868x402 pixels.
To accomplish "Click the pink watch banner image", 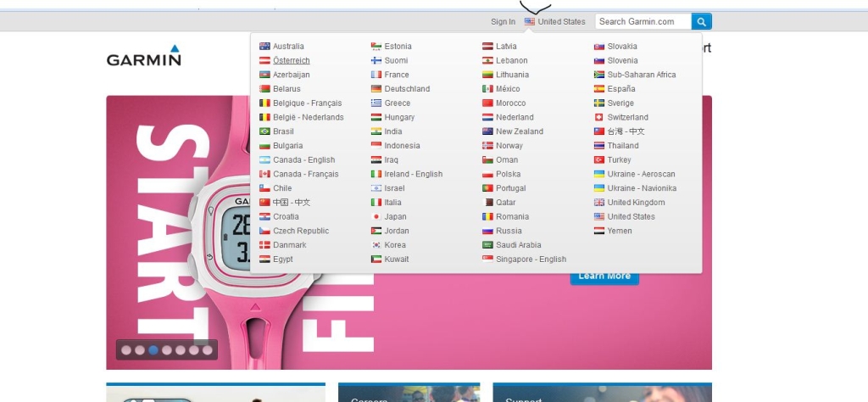I will [x=409, y=232].
